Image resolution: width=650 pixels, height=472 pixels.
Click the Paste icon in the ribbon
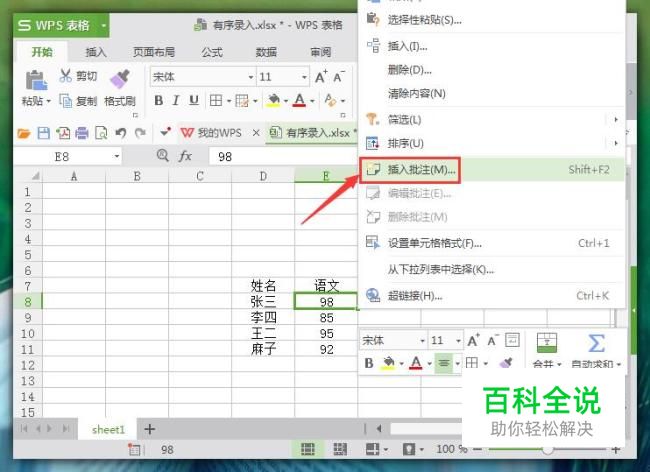pyautogui.click(x=36, y=80)
